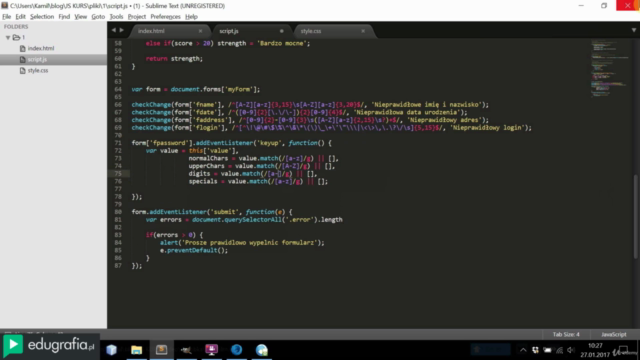640x360 pixels.
Task: Click folder icon of folder 1
Action: [16, 38]
